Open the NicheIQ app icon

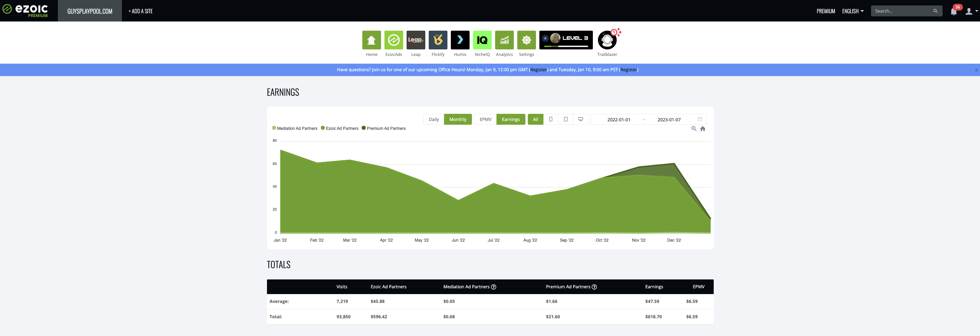click(482, 40)
